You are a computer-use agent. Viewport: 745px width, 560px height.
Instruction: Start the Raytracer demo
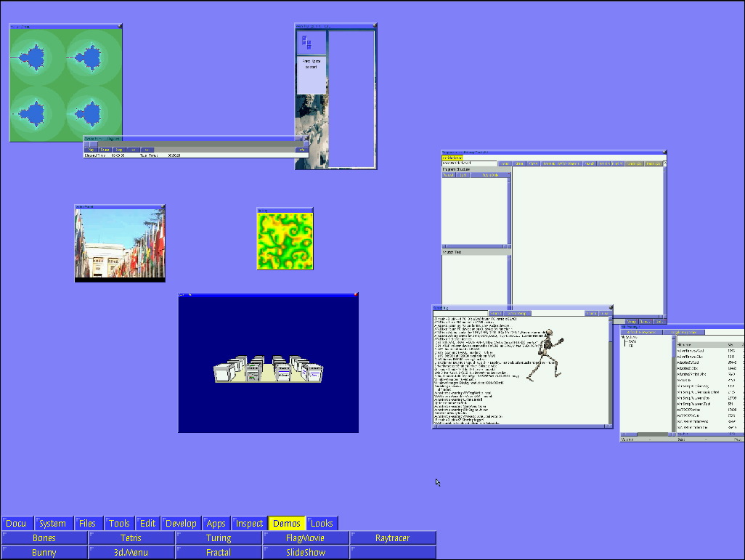click(393, 537)
